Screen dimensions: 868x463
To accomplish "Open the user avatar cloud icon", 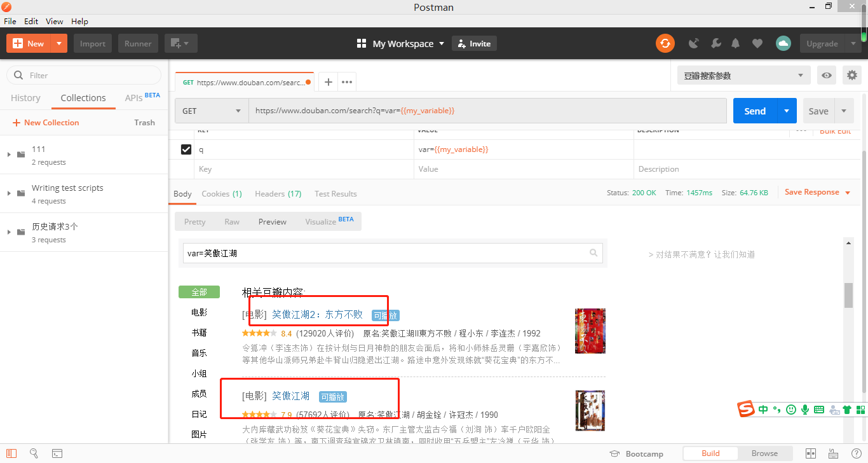I will [783, 43].
